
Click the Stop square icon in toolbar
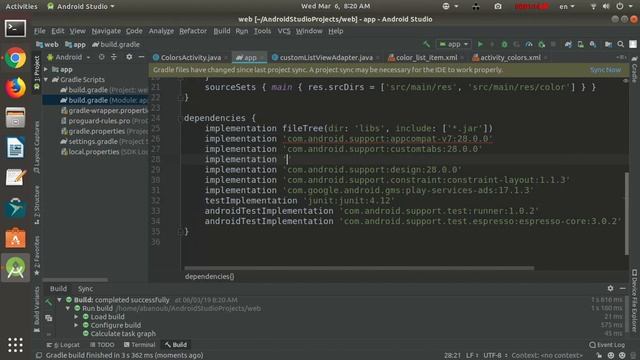tap(553, 44)
